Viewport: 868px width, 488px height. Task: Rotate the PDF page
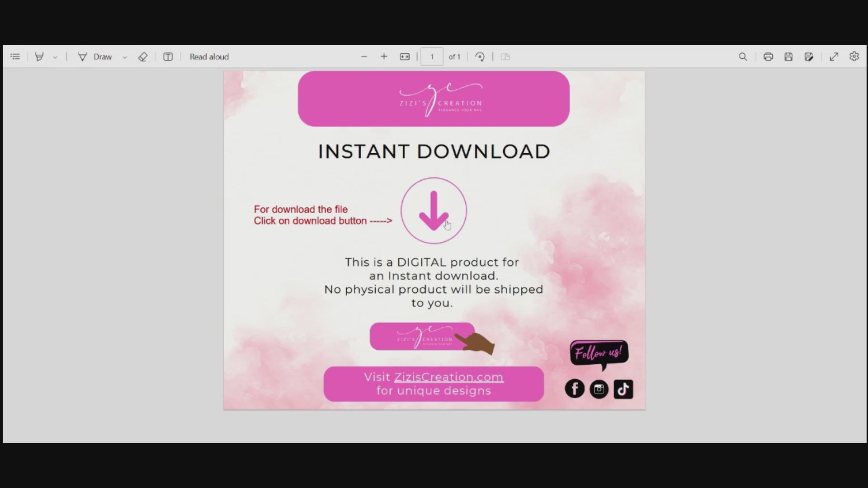coord(480,56)
